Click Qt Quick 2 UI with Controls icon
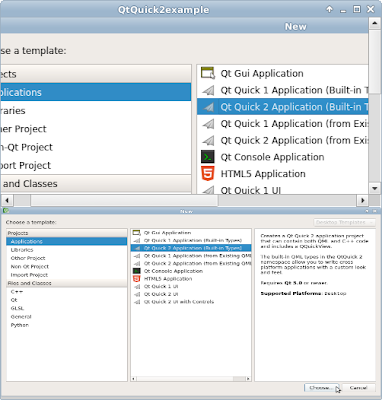Viewport: 382px width, 400px height. (x=137, y=302)
